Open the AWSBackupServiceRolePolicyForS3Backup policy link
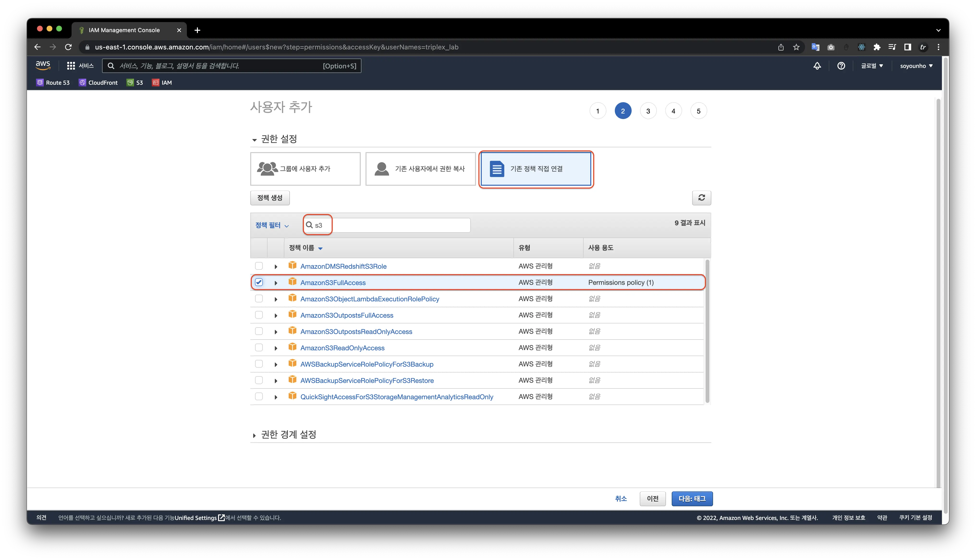976x560 pixels. (x=366, y=364)
